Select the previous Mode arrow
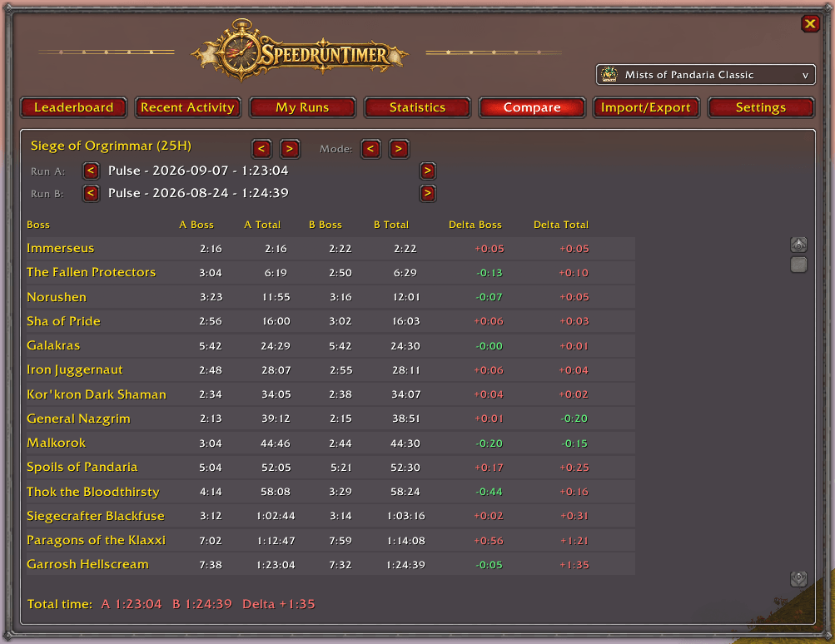This screenshot has height=644, width=835. coord(370,149)
